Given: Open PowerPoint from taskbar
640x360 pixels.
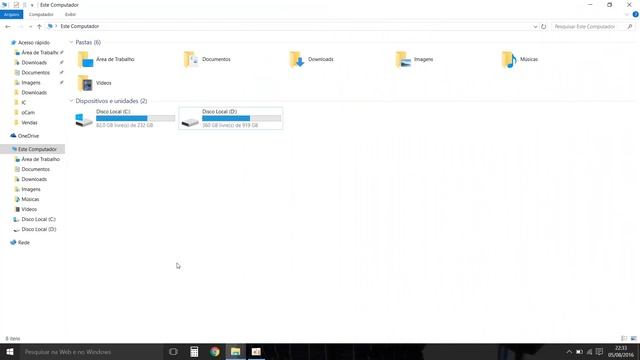Looking at the screenshot, I should [256, 351].
